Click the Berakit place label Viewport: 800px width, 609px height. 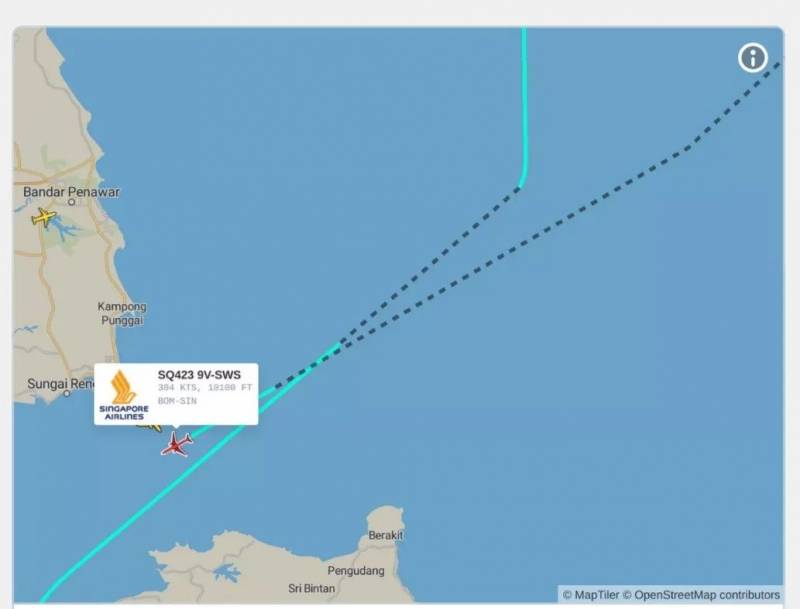point(386,535)
